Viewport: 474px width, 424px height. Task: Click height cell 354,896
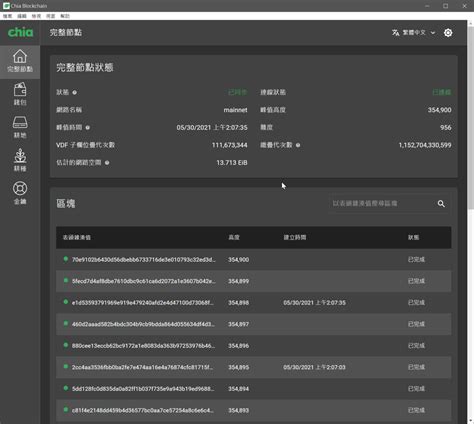click(x=238, y=346)
